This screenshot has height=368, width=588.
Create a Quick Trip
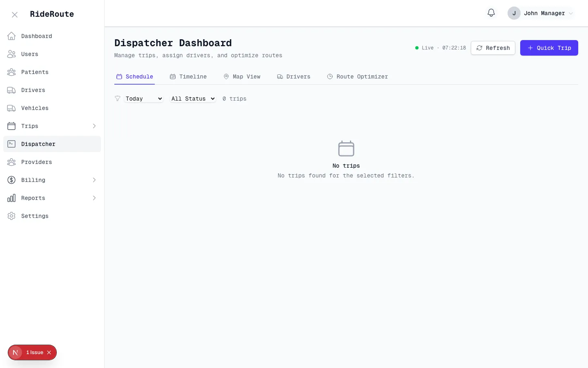(549, 48)
